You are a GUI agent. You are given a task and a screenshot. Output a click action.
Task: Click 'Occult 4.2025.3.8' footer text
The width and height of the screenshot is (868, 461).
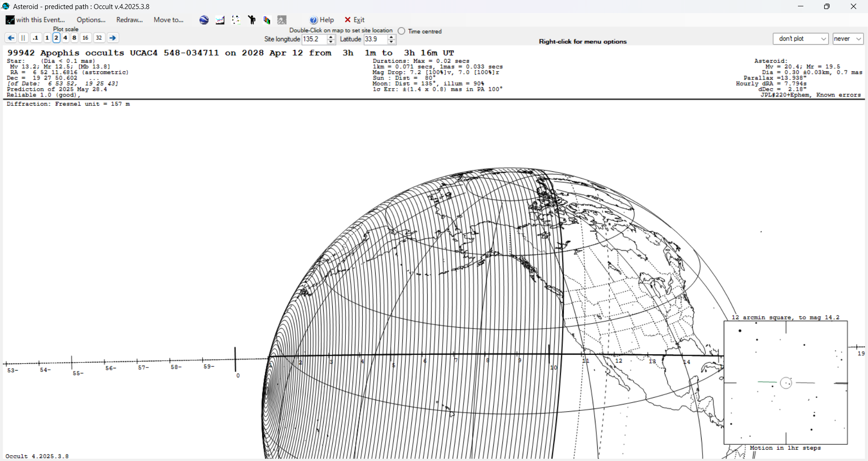pos(37,456)
